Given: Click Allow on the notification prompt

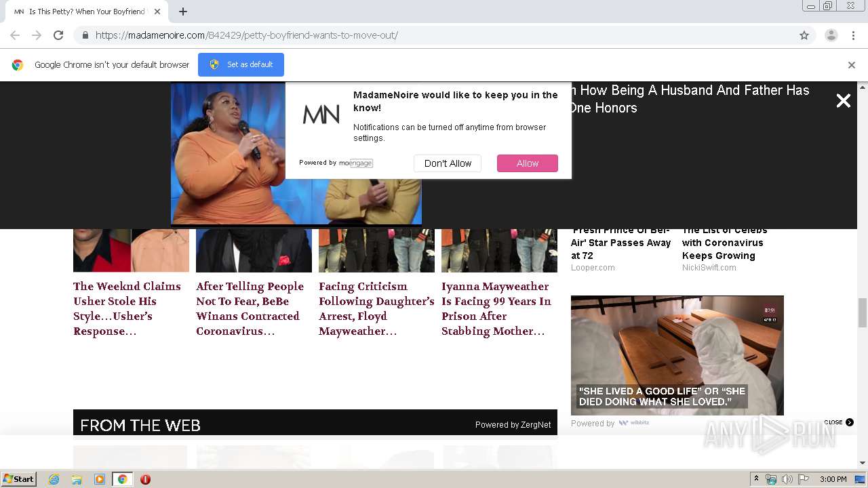Looking at the screenshot, I should (x=528, y=163).
